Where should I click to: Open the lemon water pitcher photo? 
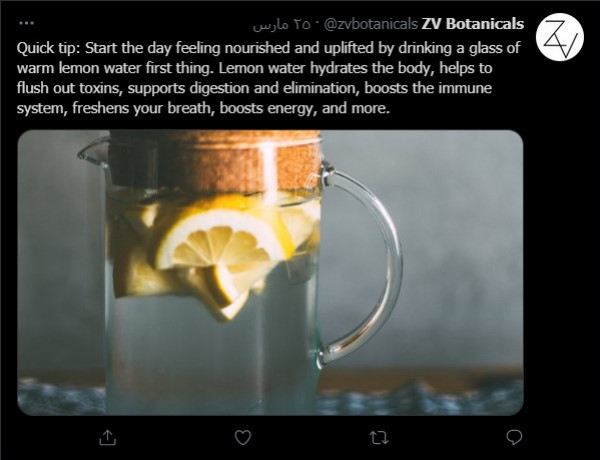point(270,272)
